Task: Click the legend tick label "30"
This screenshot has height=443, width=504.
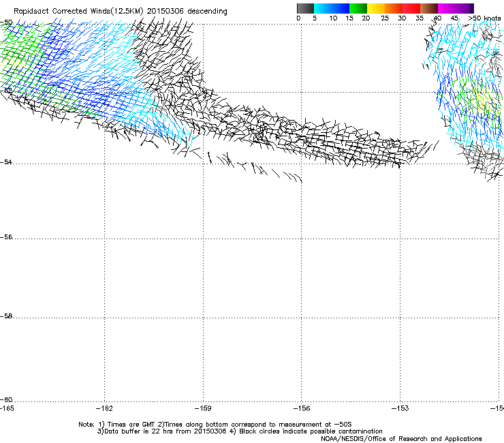Action: click(x=402, y=18)
